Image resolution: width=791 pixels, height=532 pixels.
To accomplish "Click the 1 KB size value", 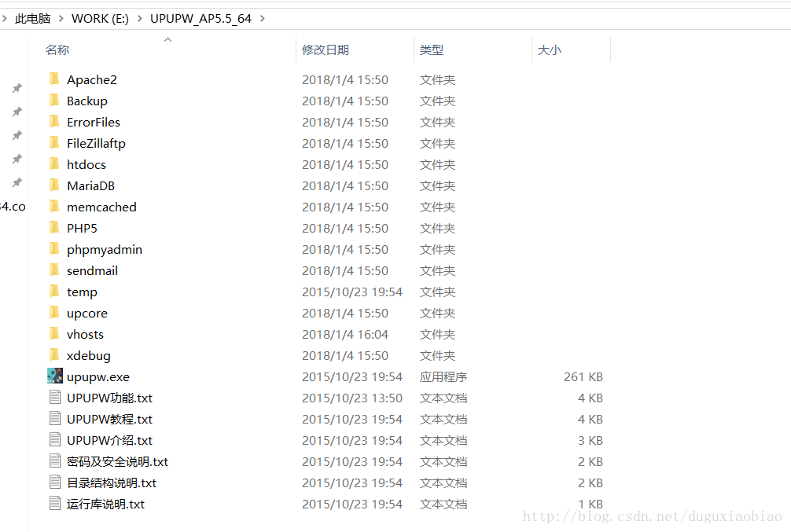I will click(x=590, y=504).
